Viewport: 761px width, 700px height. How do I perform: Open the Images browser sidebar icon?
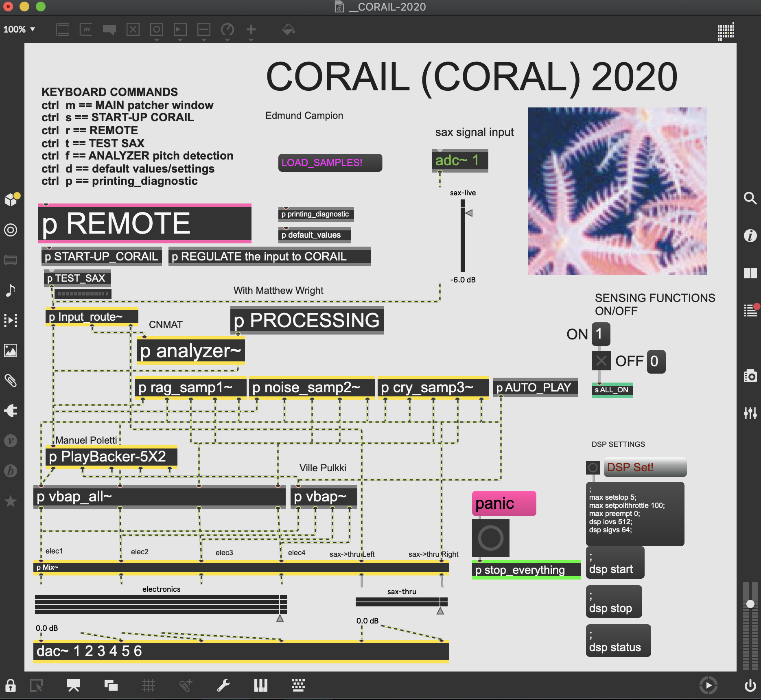tap(11, 350)
